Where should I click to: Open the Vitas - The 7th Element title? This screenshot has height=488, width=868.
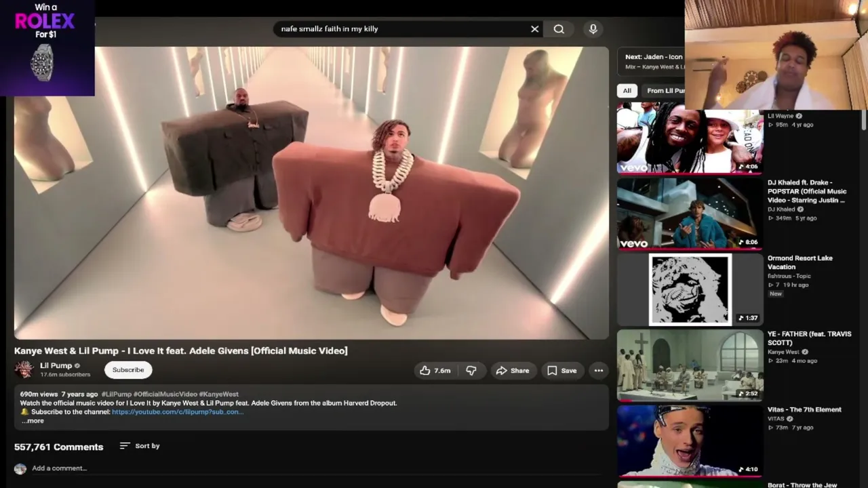[x=804, y=410]
